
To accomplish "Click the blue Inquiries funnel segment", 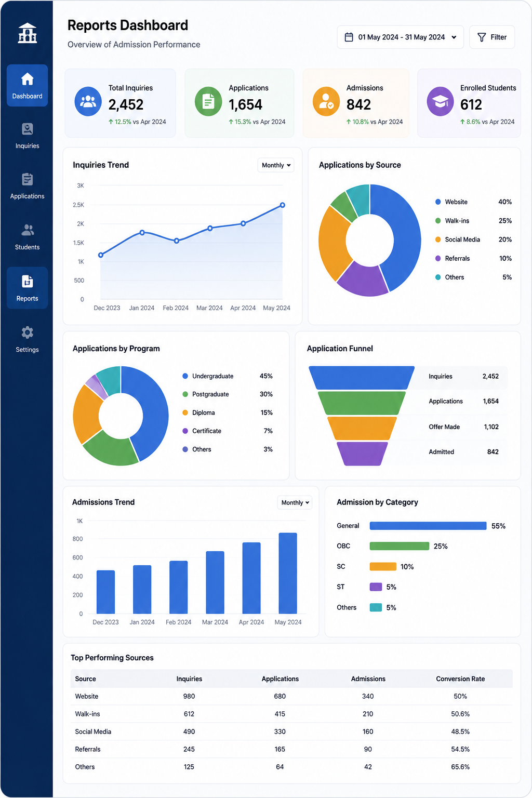I will point(362,378).
